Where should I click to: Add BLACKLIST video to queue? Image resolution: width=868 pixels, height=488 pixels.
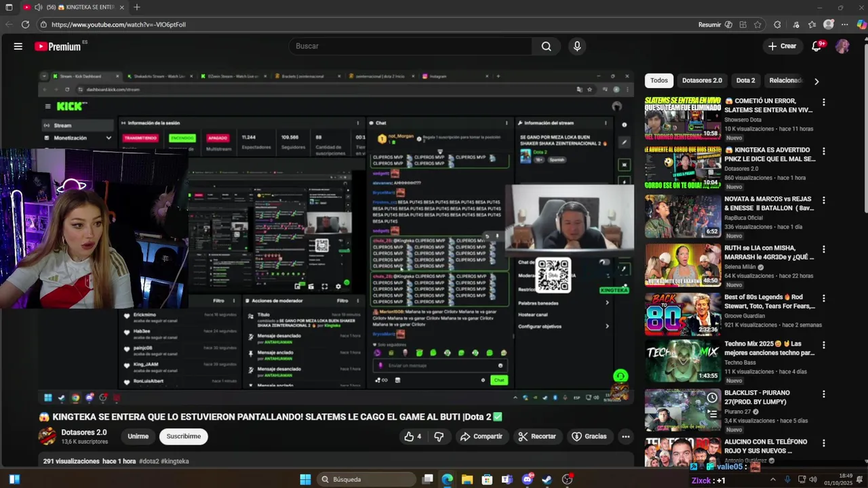(x=711, y=413)
